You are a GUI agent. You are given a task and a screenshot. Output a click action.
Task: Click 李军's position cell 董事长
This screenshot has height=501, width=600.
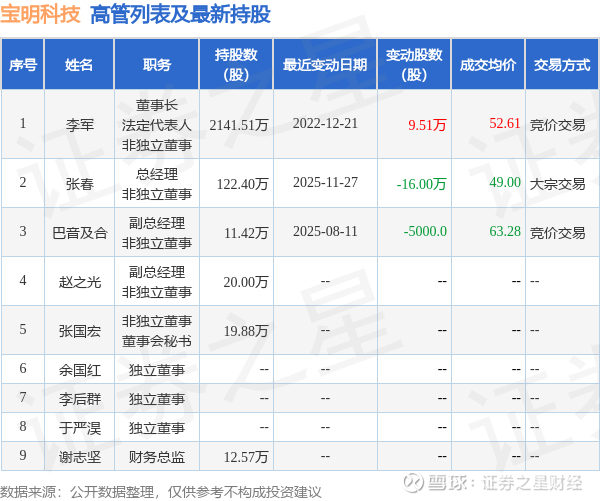(157, 105)
